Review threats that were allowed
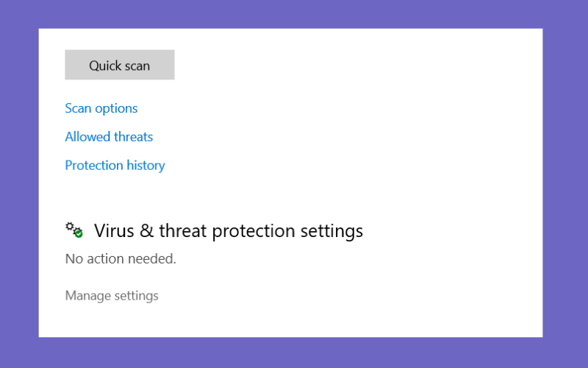The height and width of the screenshot is (368, 588). coord(109,137)
